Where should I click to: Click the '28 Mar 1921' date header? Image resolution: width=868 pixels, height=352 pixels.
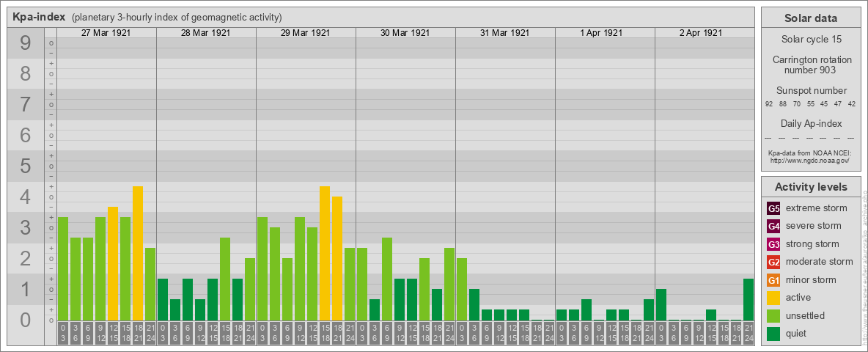(205, 33)
